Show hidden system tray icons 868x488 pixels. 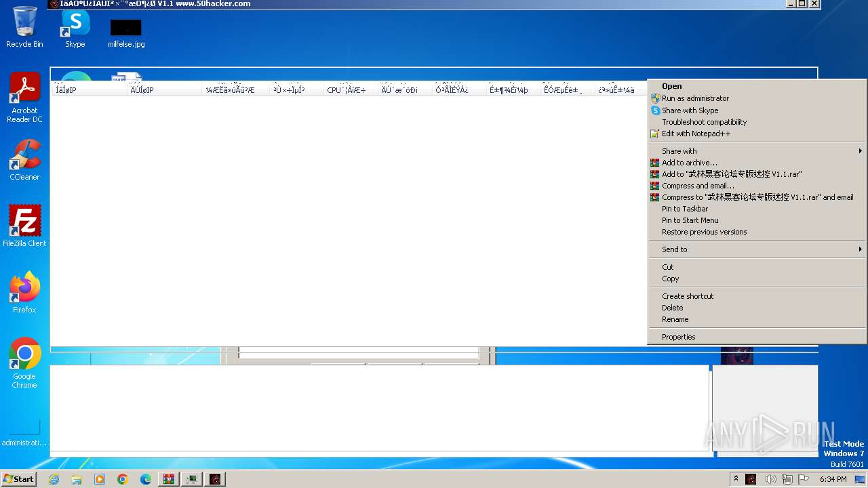pos(736,479)
